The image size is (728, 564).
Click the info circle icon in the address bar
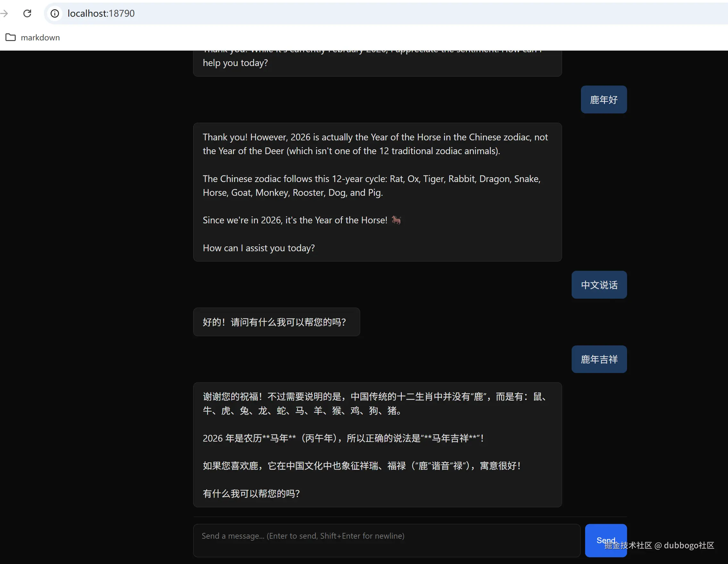(54, 13)
